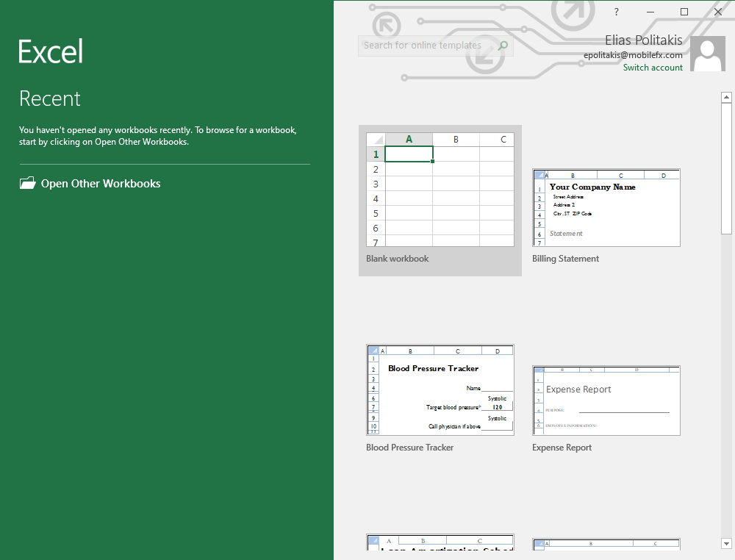This screenshot has width=735, height=560.
Task: Click the folder icon beside Open Other Workbooks
Action: click(28, 183)
